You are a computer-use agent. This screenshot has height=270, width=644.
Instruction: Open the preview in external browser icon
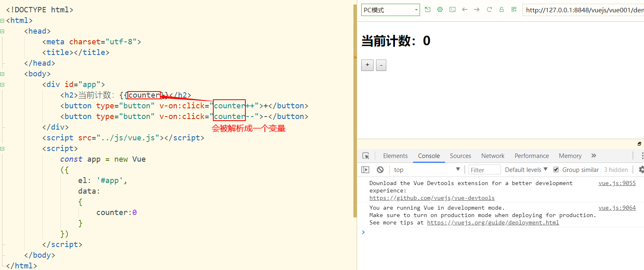pyautogui.click(x=427, y=9)
